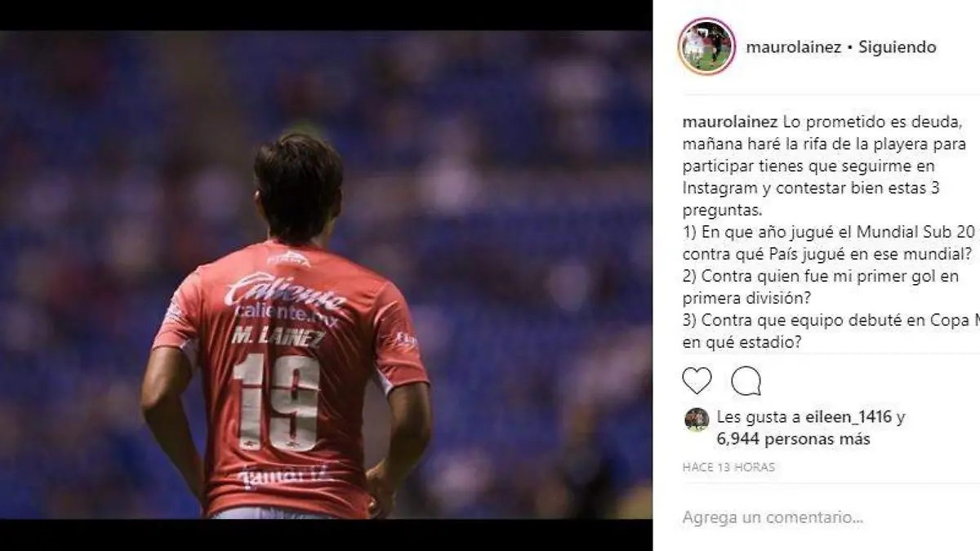Click the number 19 on the jersey photo
The height and width of the screenshot is (551, 980).
[276, 402]
